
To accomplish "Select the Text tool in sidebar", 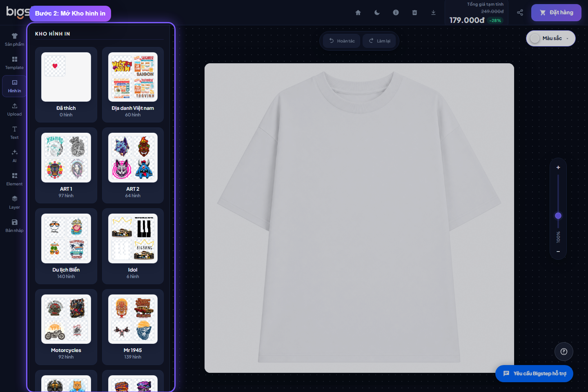I will pyautogui.click(x=14, y=132).
